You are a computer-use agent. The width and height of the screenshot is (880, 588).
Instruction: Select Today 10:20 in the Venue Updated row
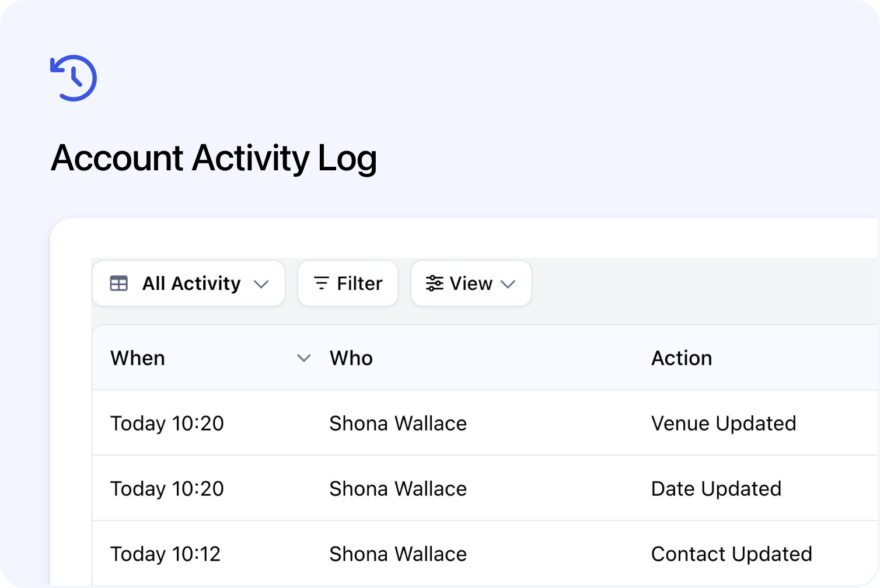[167, 423]
